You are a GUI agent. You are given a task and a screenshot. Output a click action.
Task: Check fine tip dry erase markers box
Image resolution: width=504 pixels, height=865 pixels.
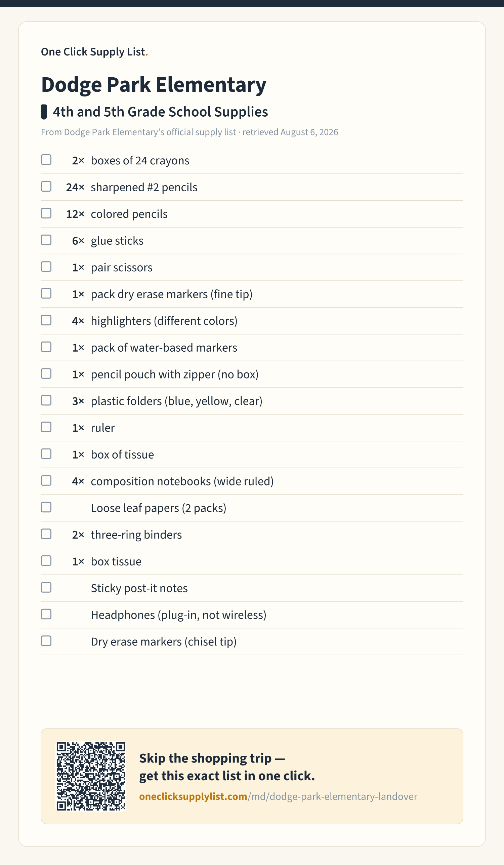click(46, 293)
